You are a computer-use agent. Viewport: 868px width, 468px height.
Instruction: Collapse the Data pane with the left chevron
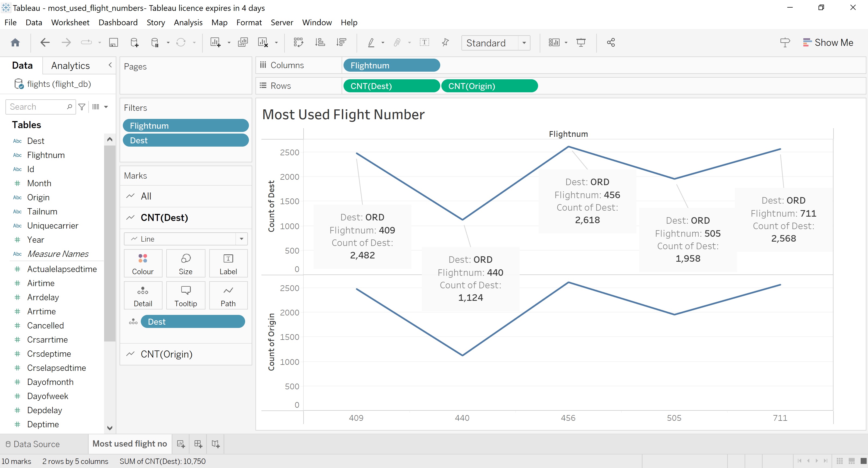110,65
